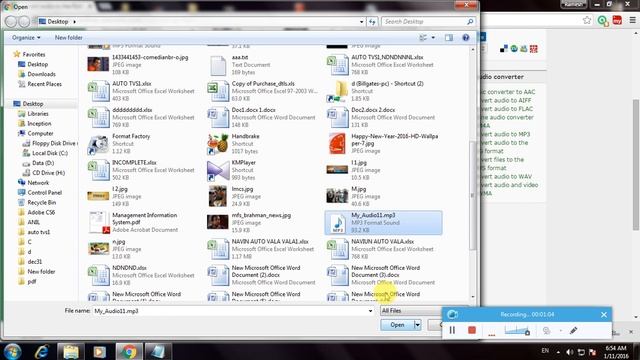The image size is (640, 360).
Task: Select My_Audio11.mp3 file icon
Action: [x=338, y=223]
